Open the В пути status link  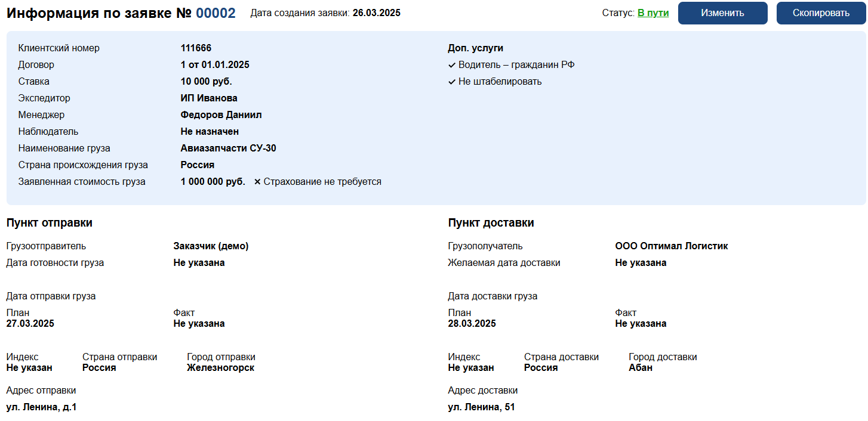pos(653,13)
